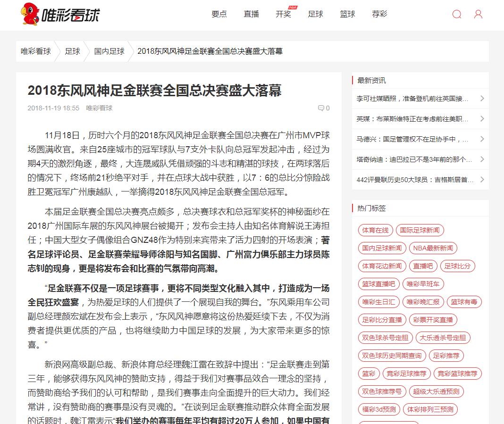Go to 国内足球 in the breadcrumb

[109, 51]
